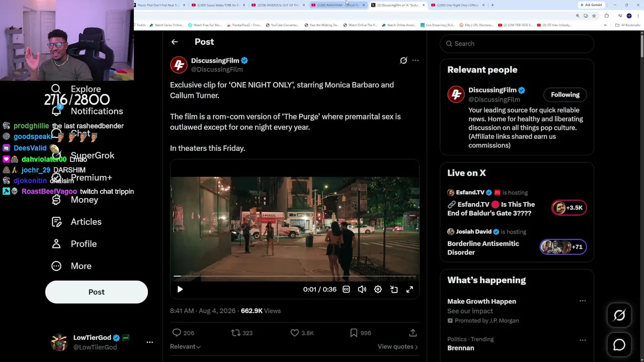Expand the Relevant replies sort dropdown
Screen dimensions: 644x362
(185, 346)
